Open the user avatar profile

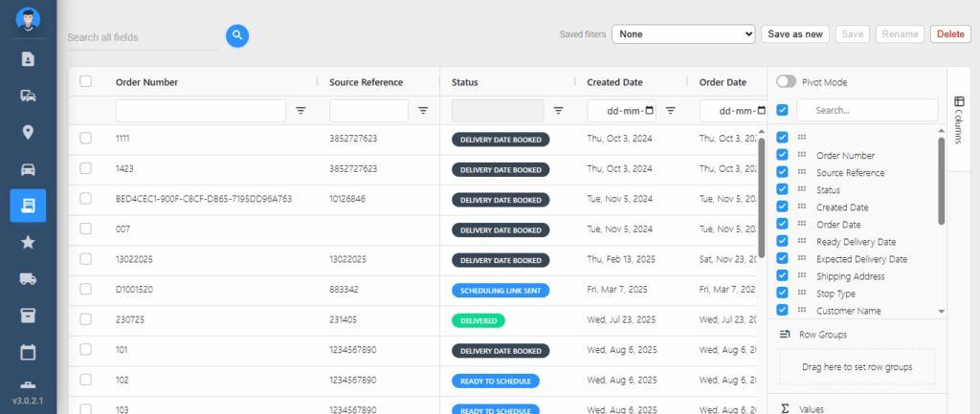coord(28,18)
